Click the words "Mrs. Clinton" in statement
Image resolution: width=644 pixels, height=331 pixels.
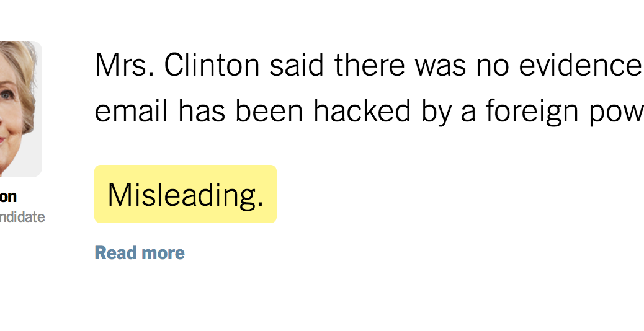pyautogui.click(x=177, y=66)
